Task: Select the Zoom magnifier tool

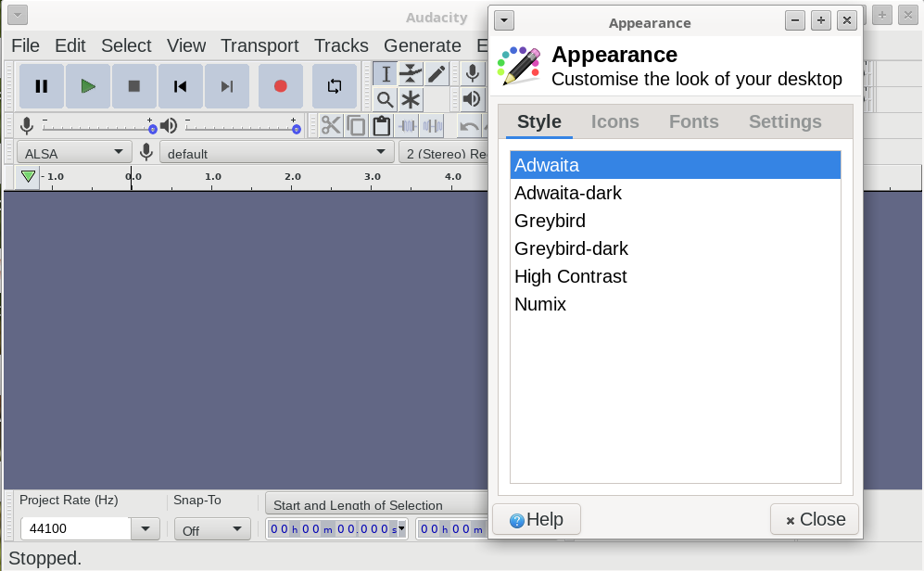Action: (386, 99)
